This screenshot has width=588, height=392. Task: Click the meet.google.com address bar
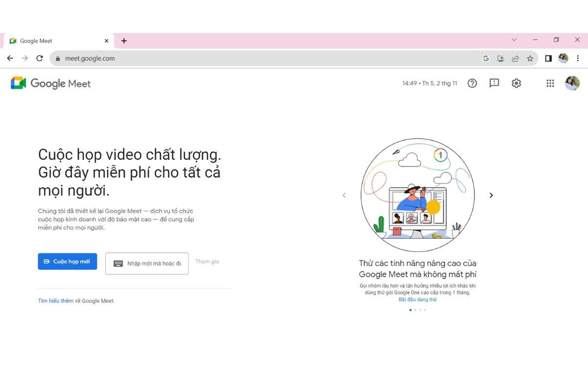coord(294,58)
